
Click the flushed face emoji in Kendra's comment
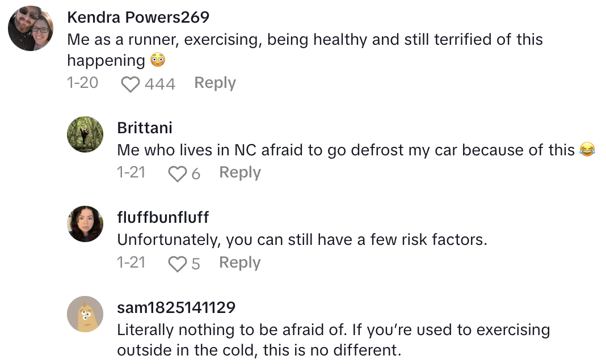tap(157, 60)
